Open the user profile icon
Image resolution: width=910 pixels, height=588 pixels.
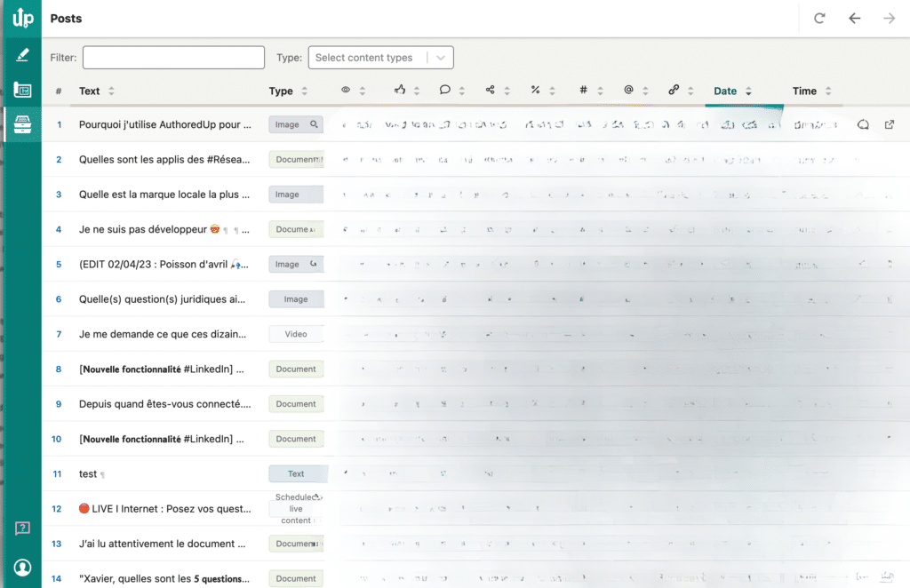[22, 567]
